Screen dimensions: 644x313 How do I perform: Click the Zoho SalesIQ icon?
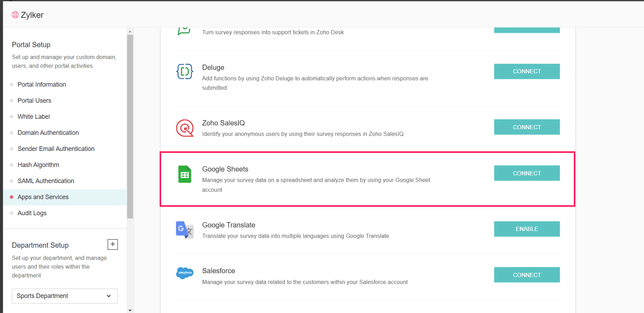[185, 128]
